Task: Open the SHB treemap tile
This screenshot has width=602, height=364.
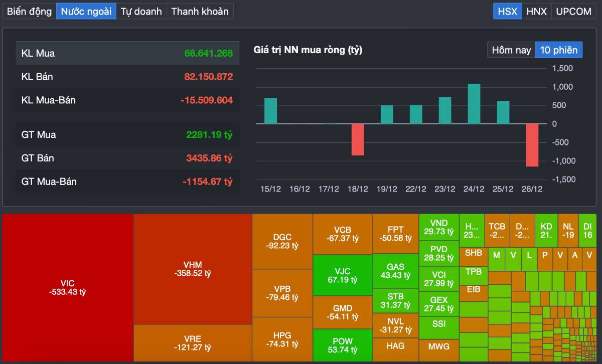Action: 474,256
